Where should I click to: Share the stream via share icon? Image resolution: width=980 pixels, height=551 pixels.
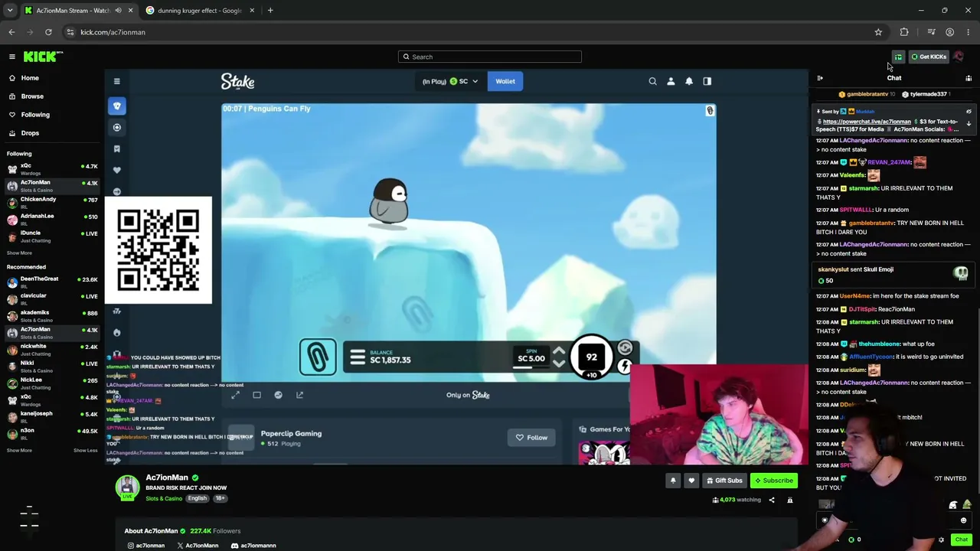(x=772, y=500)
